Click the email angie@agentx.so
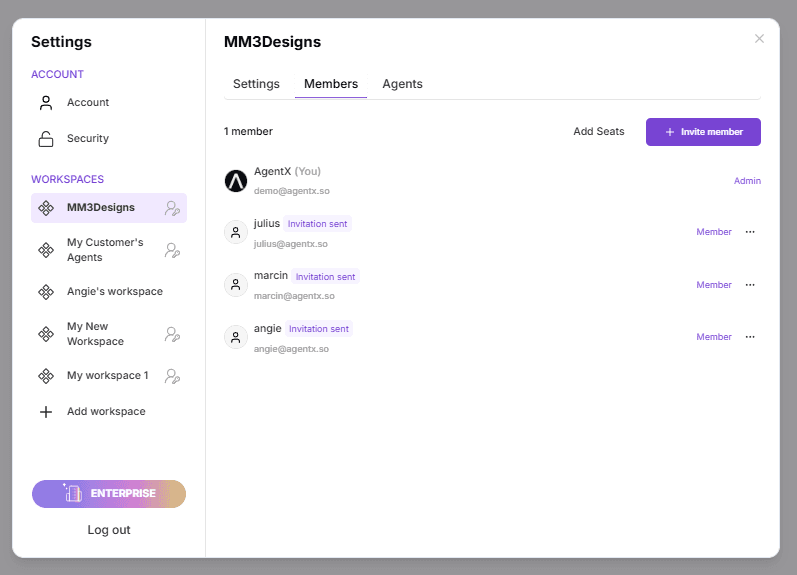This screenshot has width=797, height=575. pyautogui.click(x=291, y=349)
